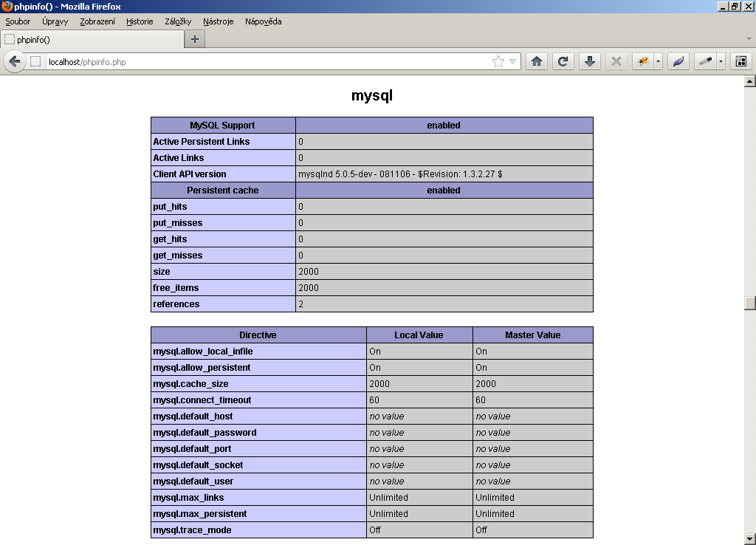Open the list all tabs dropdown
The width and height of the screenshot is (756, 545).
pos(748,38)
